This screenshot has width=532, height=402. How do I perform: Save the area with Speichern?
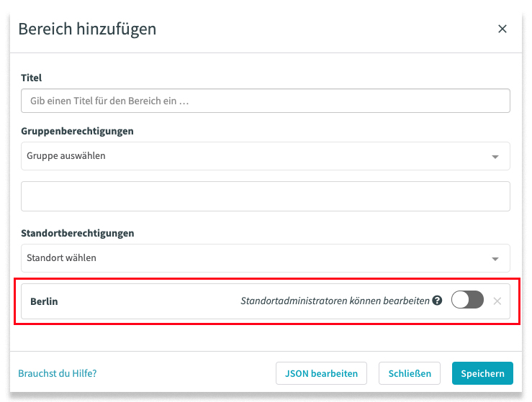coord(482,373)
